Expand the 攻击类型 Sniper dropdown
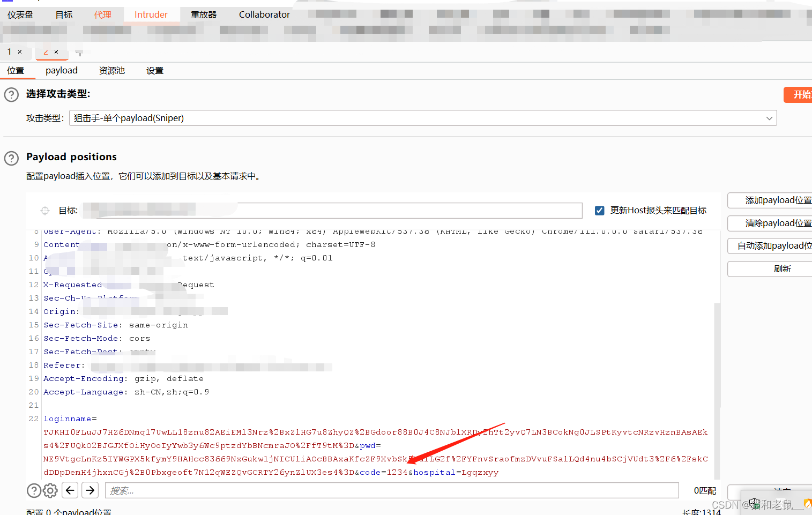Viewport: 812px width, 515px height. 423,118
